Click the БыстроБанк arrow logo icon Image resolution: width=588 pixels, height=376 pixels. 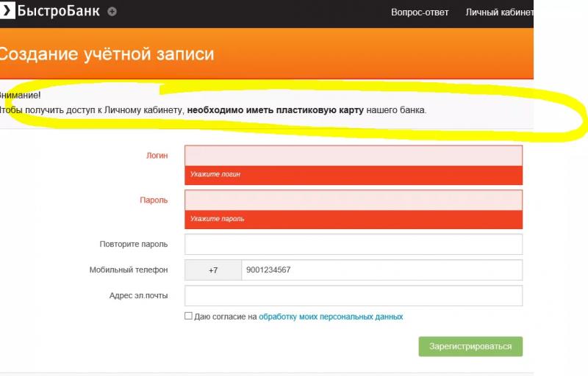click(x=7, y=12)
